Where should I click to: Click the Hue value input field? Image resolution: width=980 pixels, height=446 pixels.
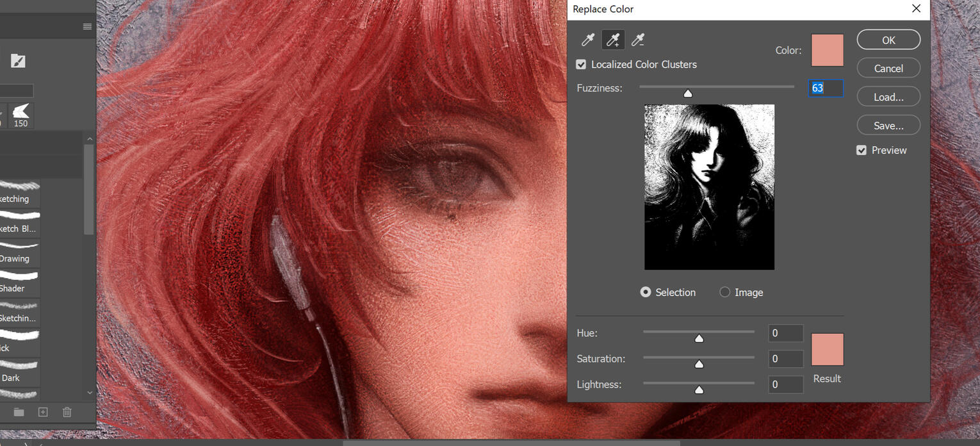[785, 333]
